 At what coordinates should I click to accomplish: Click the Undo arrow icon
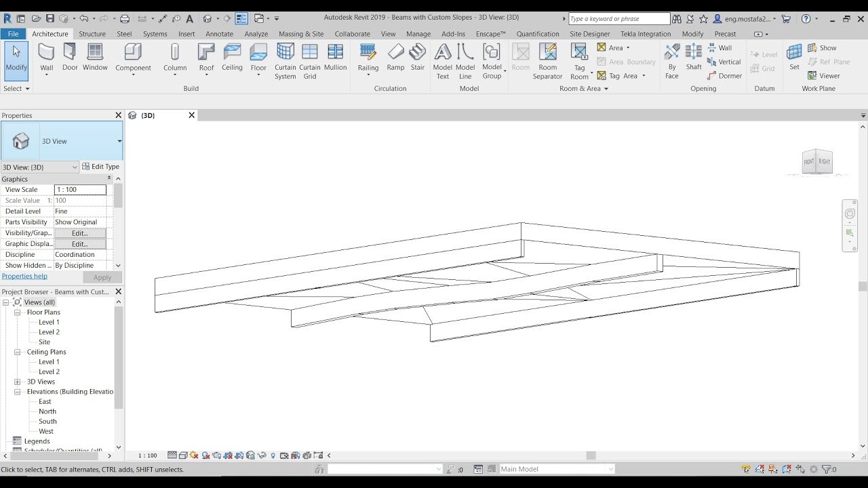[x=84, y=19]
